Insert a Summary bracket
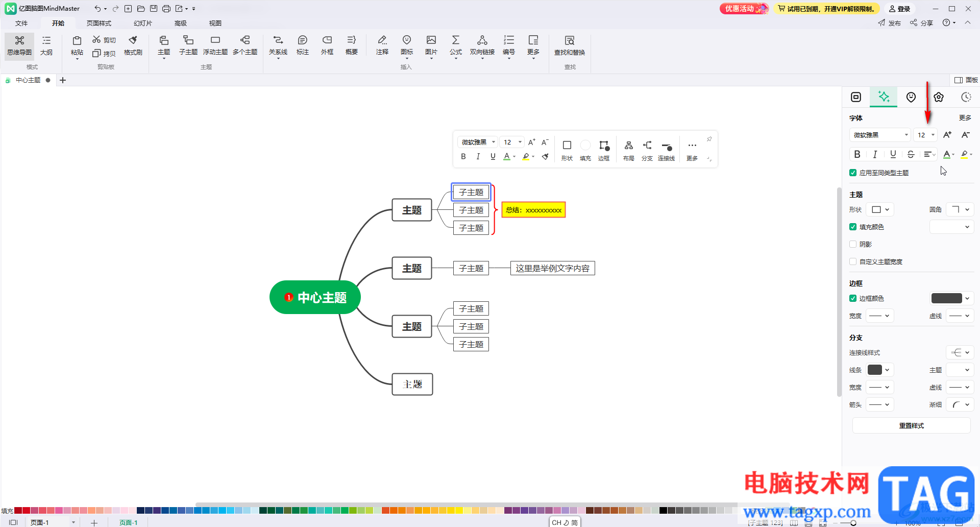The image size is (980, 527). coord(352,46)
